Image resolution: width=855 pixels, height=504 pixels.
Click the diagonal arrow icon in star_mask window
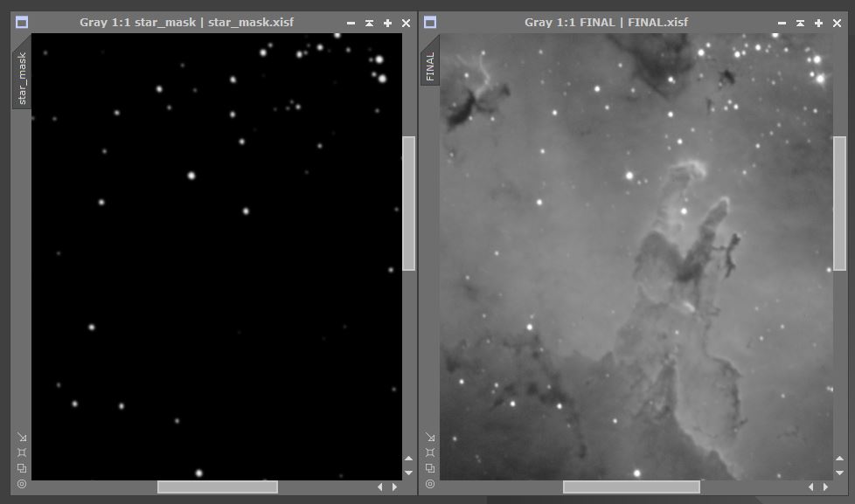pos(22,437)
